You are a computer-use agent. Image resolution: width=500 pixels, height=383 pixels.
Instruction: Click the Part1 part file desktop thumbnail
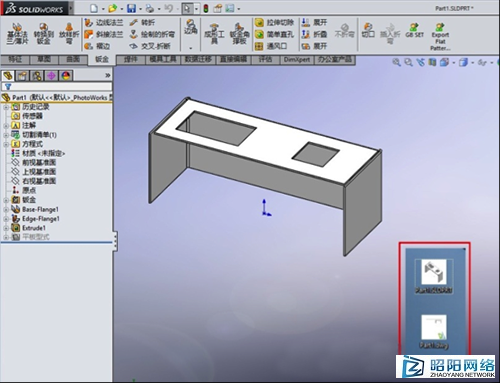(433, 276)
